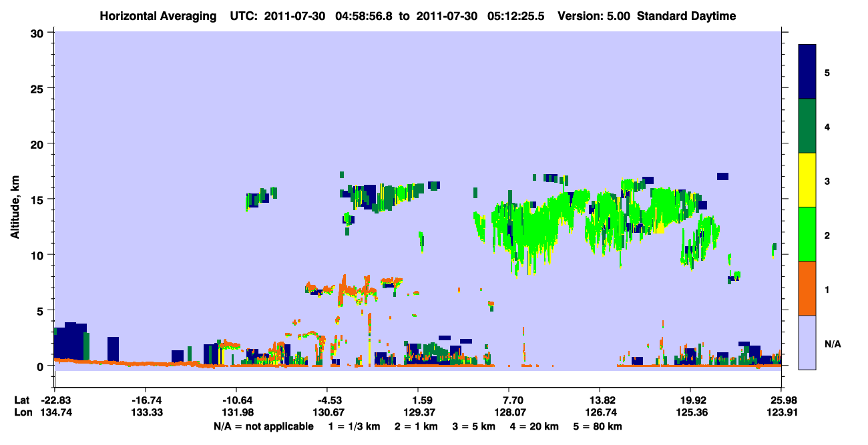Viewport: 868px width, 445px height.
Task: Click the latitude value -16.74
Action: [145, 400]
